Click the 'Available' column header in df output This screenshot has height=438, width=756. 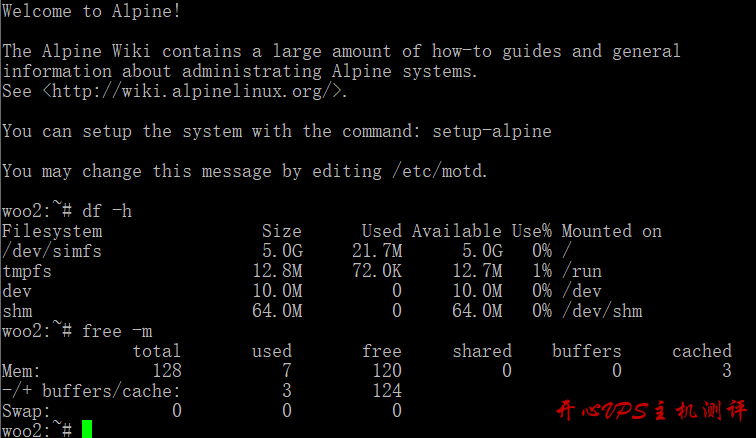coord(457,232)
